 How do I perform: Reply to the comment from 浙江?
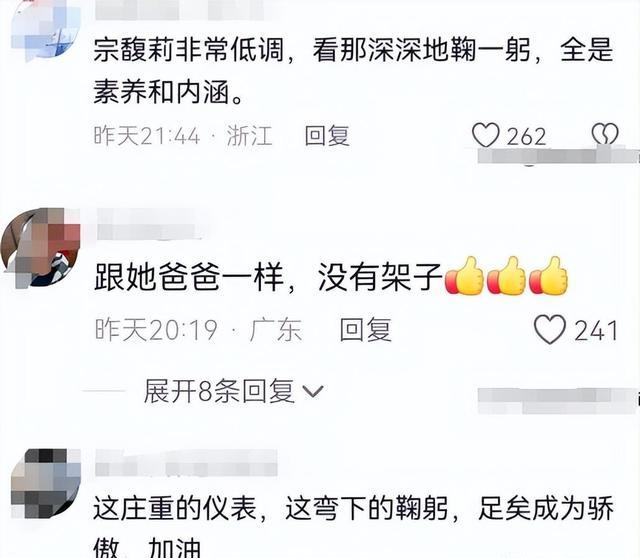pos(327,136)
